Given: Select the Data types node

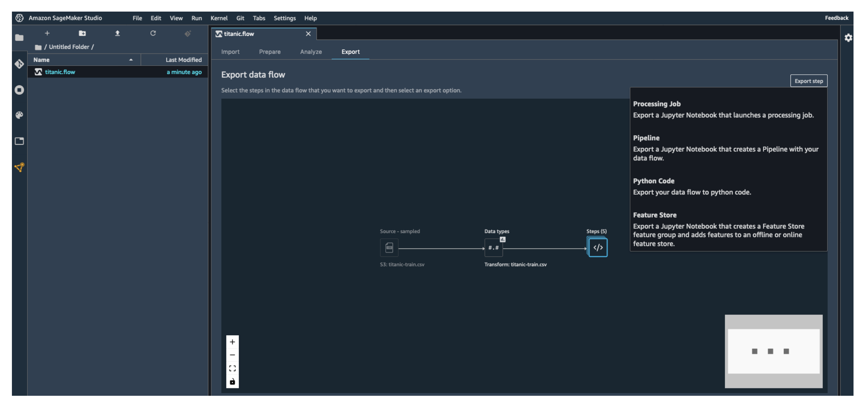Looking at the screenshot, I should tap(493, 248).
